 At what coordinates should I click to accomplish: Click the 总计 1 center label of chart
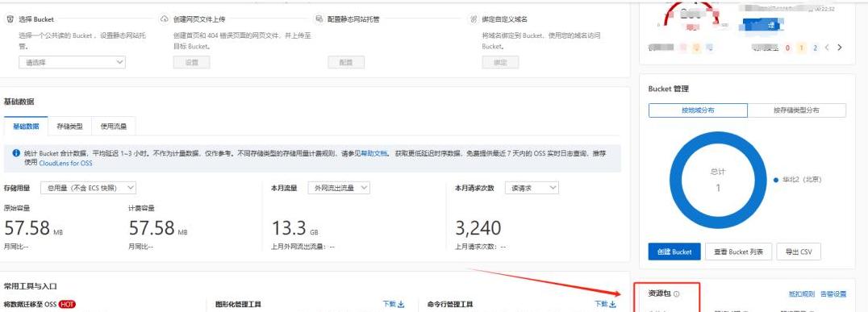(x=718, y=180)
